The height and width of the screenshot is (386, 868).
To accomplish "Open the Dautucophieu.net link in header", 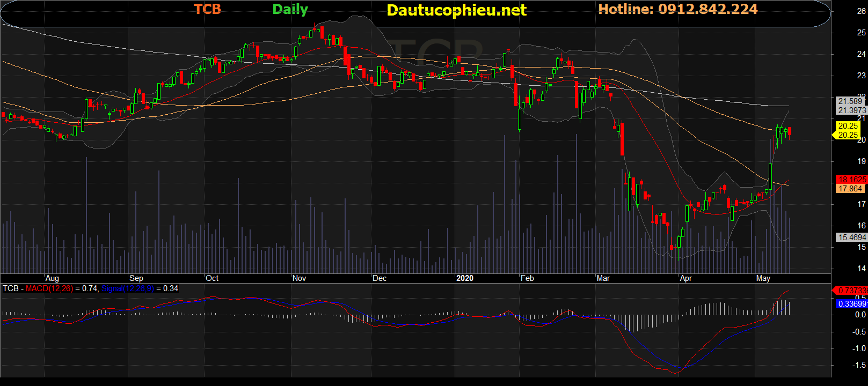I will (x=456, y=10).
